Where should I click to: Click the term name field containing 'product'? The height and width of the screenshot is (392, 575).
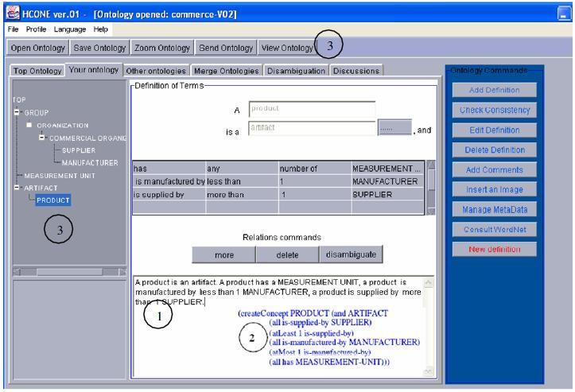312,109
